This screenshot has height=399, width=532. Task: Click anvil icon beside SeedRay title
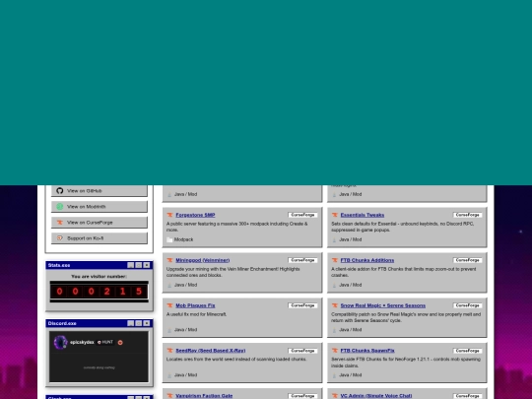click(x=169, y=351)
